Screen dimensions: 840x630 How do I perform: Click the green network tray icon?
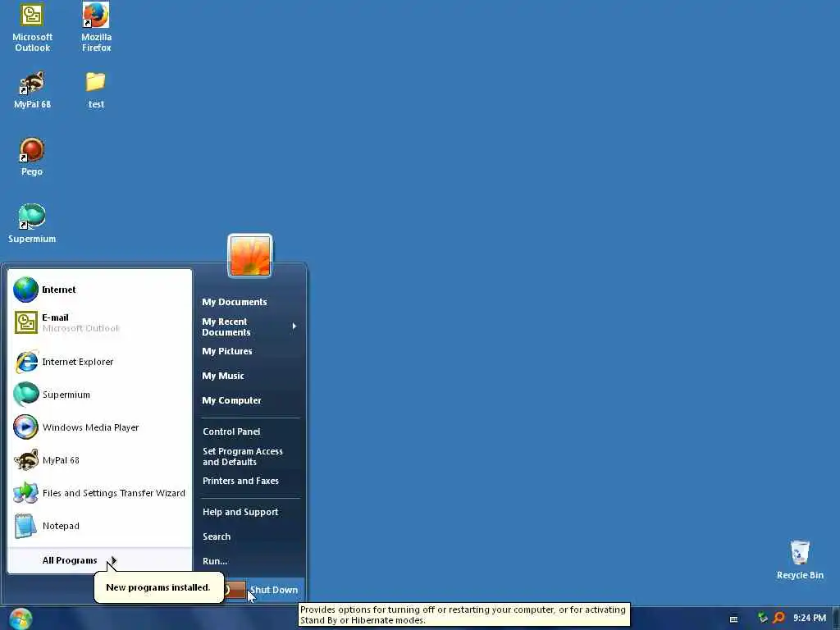pos(763,618)
